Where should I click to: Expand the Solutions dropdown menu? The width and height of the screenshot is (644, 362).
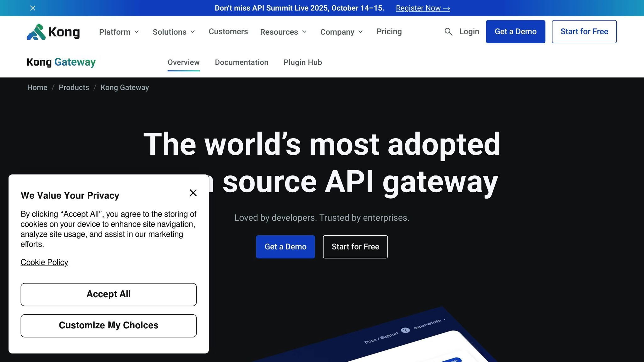(174, 32)
